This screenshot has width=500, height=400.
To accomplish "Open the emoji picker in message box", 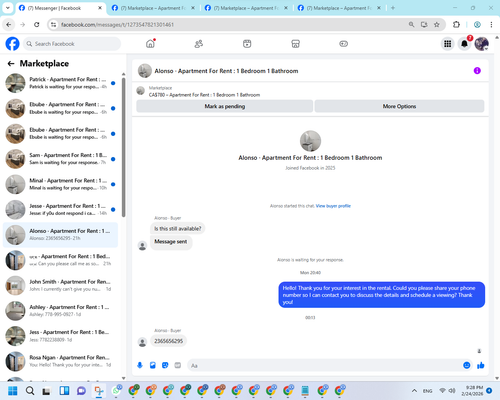I will tap(467, 365).
